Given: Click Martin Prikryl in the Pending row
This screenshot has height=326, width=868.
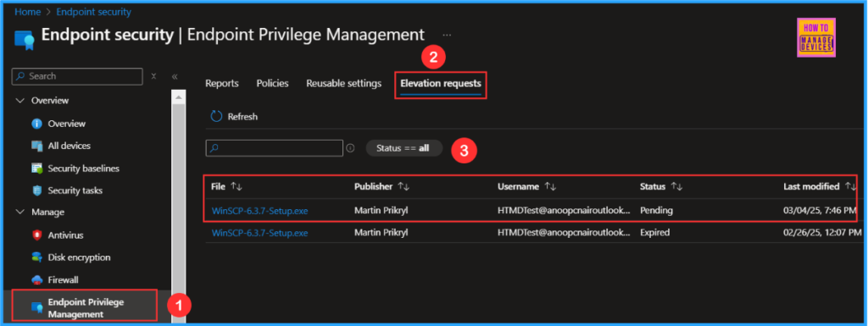Looking at the screenshot, I should click(381, 211).
